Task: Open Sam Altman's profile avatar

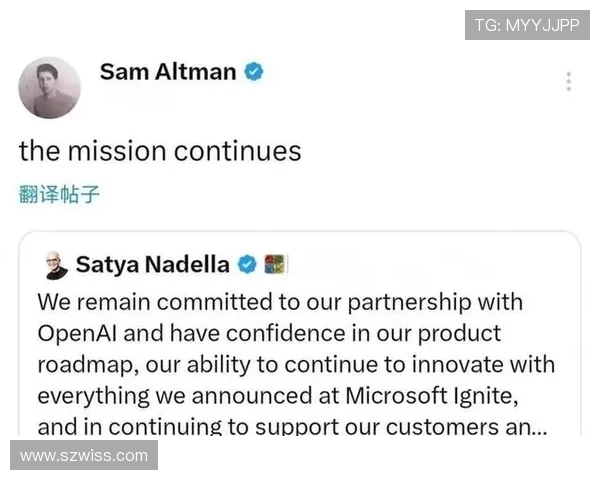Action: 49,87
